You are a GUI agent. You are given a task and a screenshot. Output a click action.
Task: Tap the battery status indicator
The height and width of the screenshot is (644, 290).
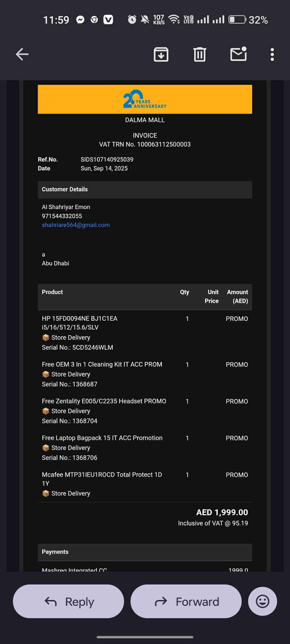237,20
